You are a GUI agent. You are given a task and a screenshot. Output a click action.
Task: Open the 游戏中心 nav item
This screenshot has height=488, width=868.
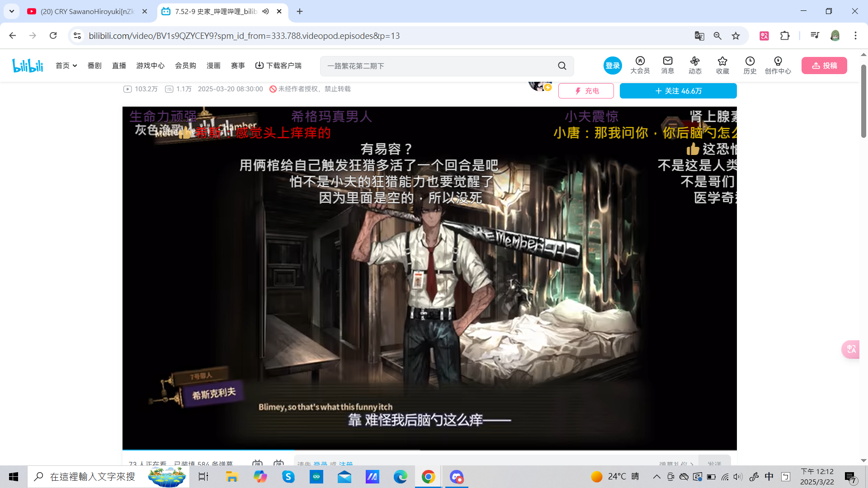pyautogui.click(x=151, y=66)
